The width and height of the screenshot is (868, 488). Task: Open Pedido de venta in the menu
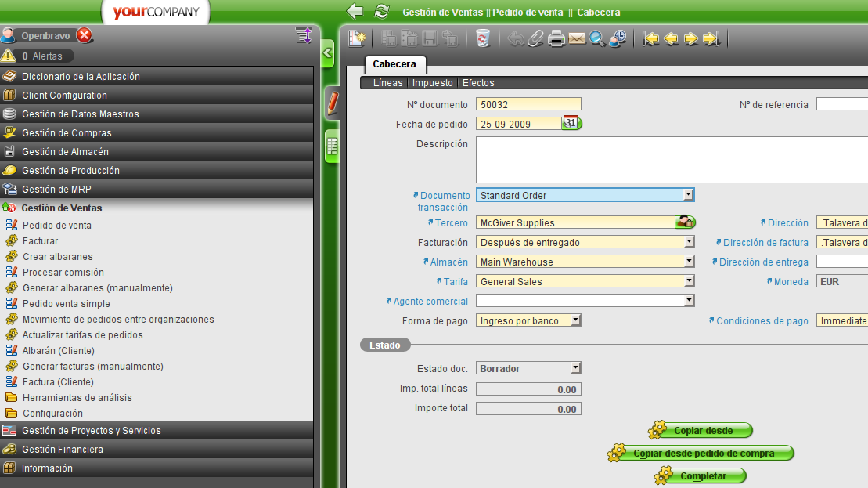pos(57,226)
